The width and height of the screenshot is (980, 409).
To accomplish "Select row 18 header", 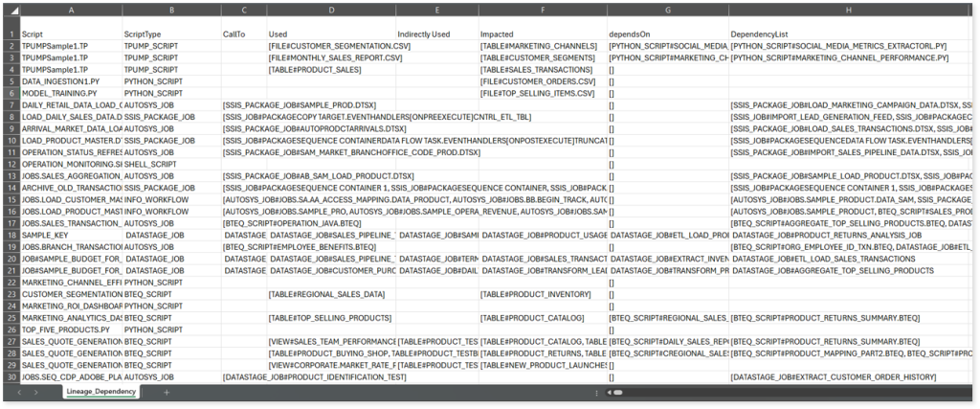I will coord(10,234).
